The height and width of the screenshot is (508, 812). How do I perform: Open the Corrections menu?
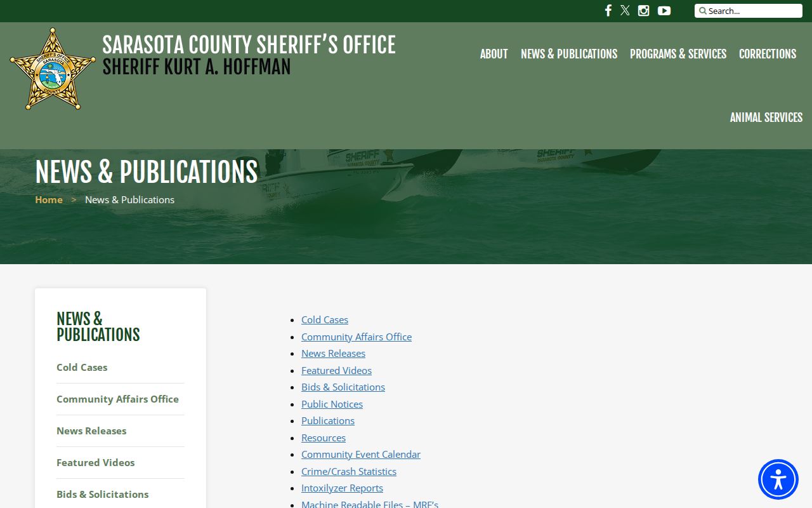(768, 54)
